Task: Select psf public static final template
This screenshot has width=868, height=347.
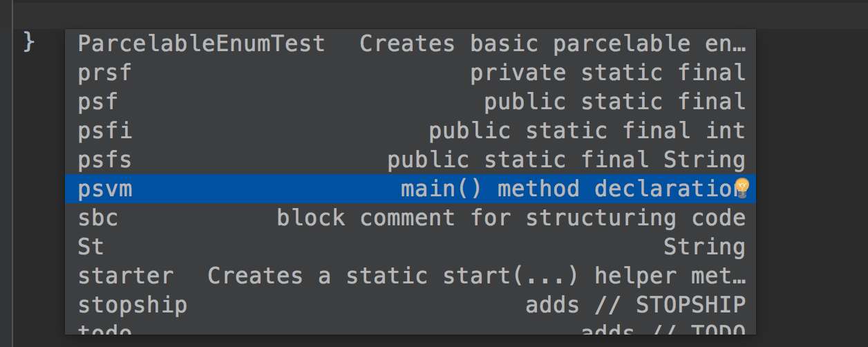Action: (411, 102)
